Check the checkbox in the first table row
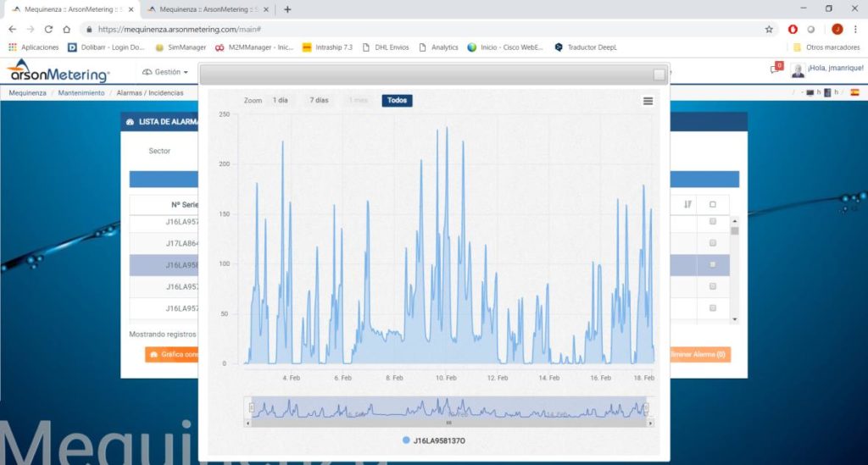The height and width of the screenshot is (465, 868). tap(712, 222)
